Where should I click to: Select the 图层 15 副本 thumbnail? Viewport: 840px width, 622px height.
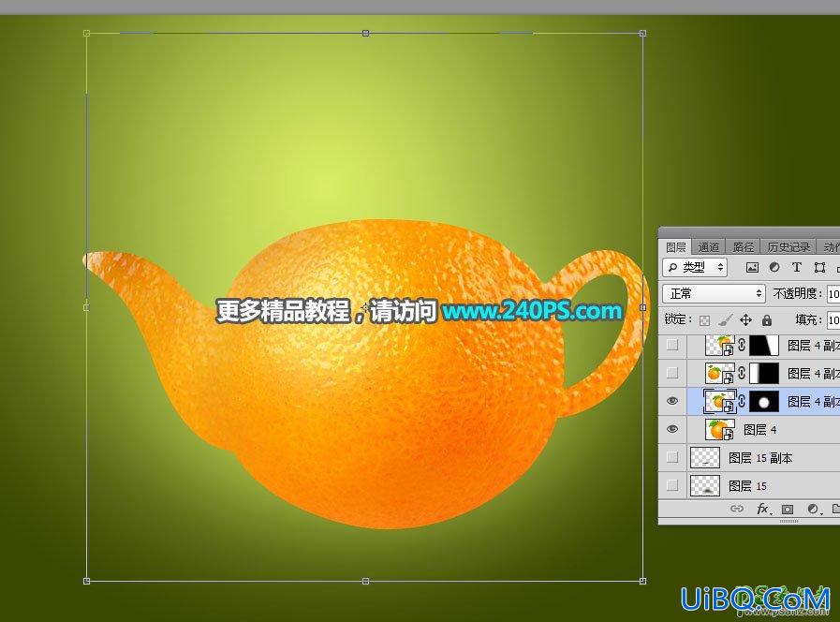[x=704, y=457]
